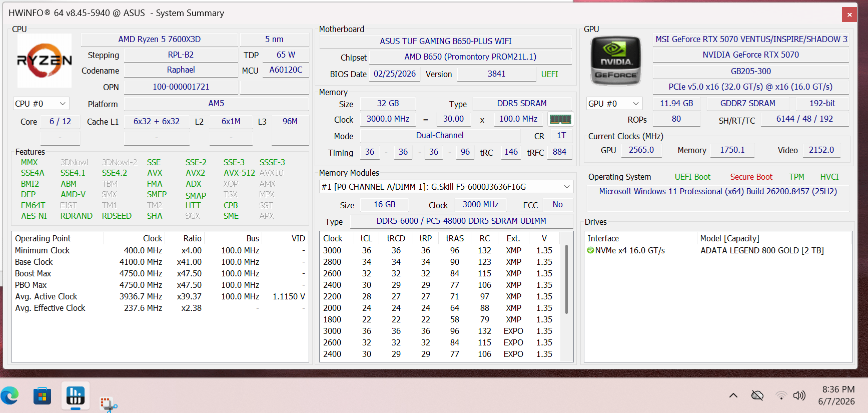Screen dimensions: 868x413
Task: Click the cloud sync off tray icon
Action: (757, 395)
